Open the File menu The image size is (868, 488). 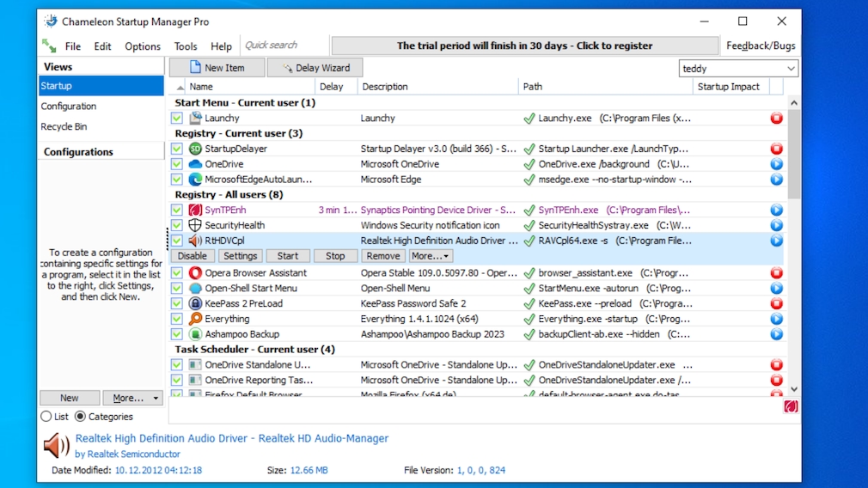click(72, 46)
